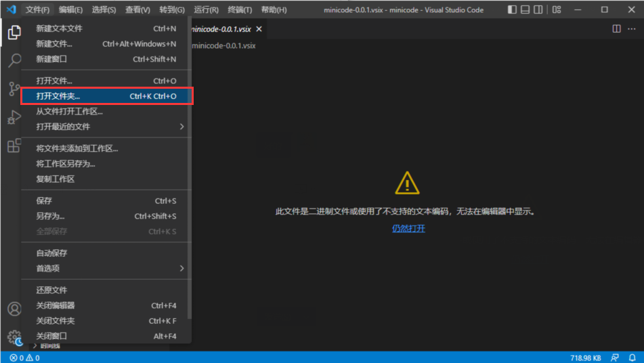Minimize the Visual Studio Code window
Image resolution: width=644 pixels, height=363 pixels.
click(578, 9)
